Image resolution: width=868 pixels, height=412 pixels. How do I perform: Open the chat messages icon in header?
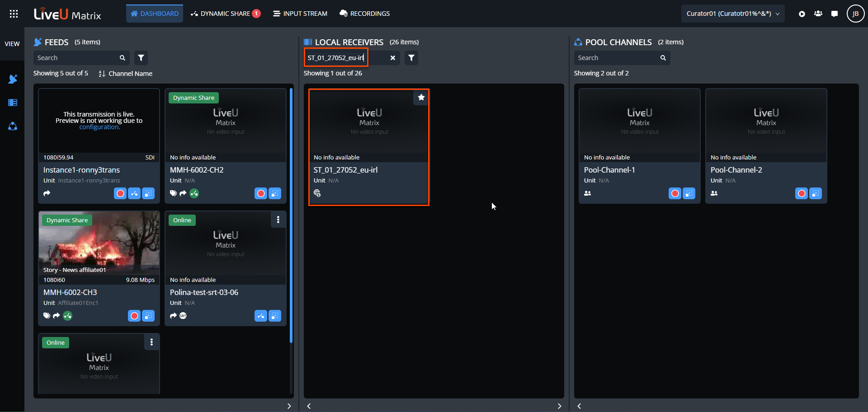coord(835,14)
